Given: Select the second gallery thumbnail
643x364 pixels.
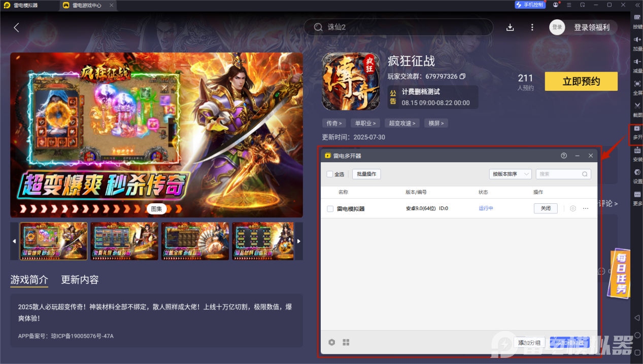Looking at the screenshot, I should (124, 241).
